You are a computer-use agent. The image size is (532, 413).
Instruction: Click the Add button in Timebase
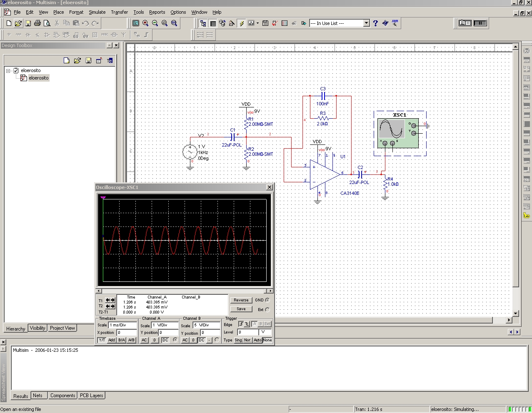(x=112, y=340)
